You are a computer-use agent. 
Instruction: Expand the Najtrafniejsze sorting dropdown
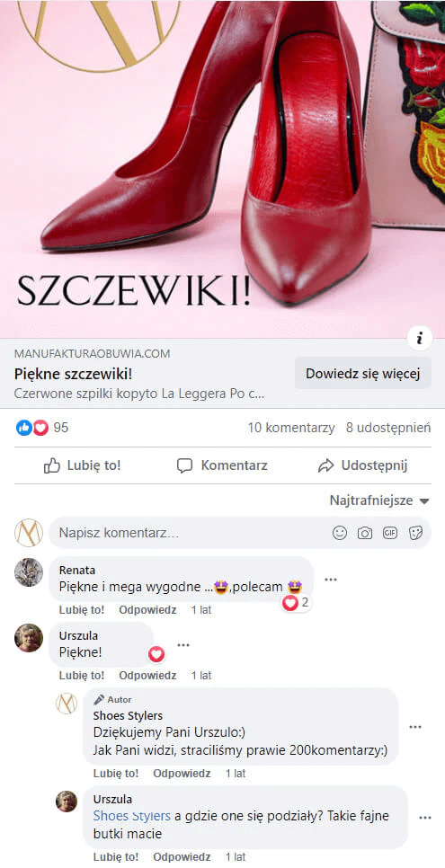[x=379, y=500]
